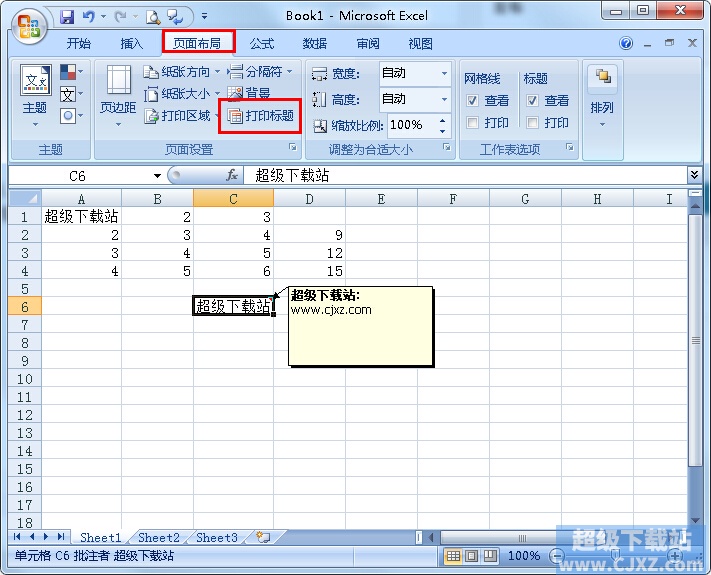Select the cell containing 12
The image size is (711, 575).
309,253
